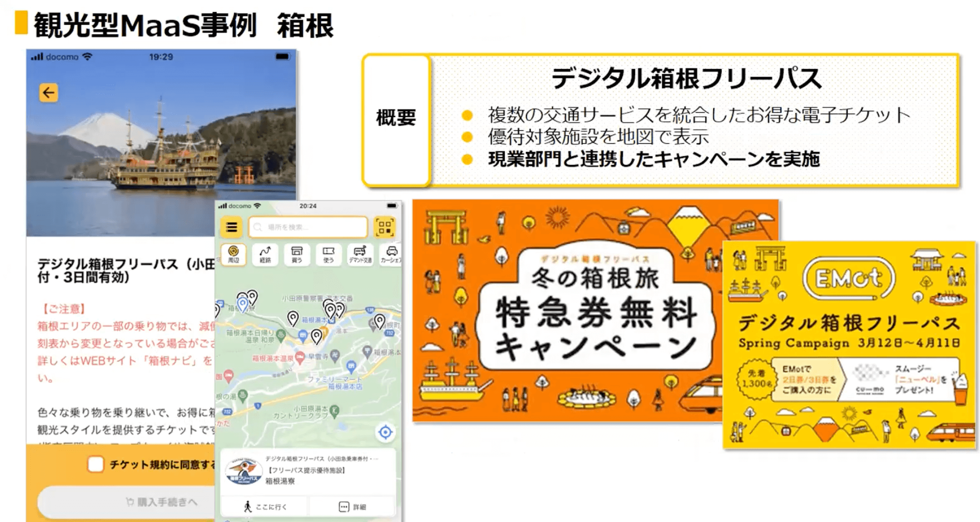This screenshot has width=980, height=522.
Task: Select the 買う (buy) icon
Action: [x=297, y=254]
